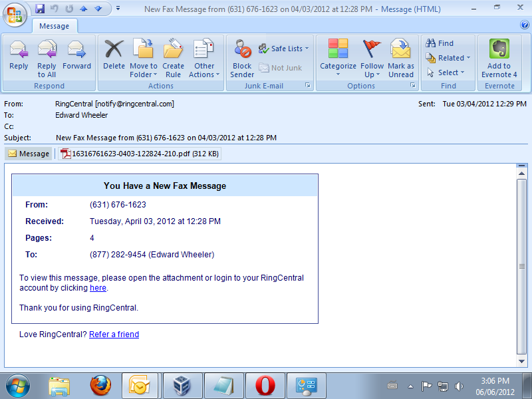The image size is (532, 399).
Task: Click the message body vertical scrollbar
Action: pos(522,266)
